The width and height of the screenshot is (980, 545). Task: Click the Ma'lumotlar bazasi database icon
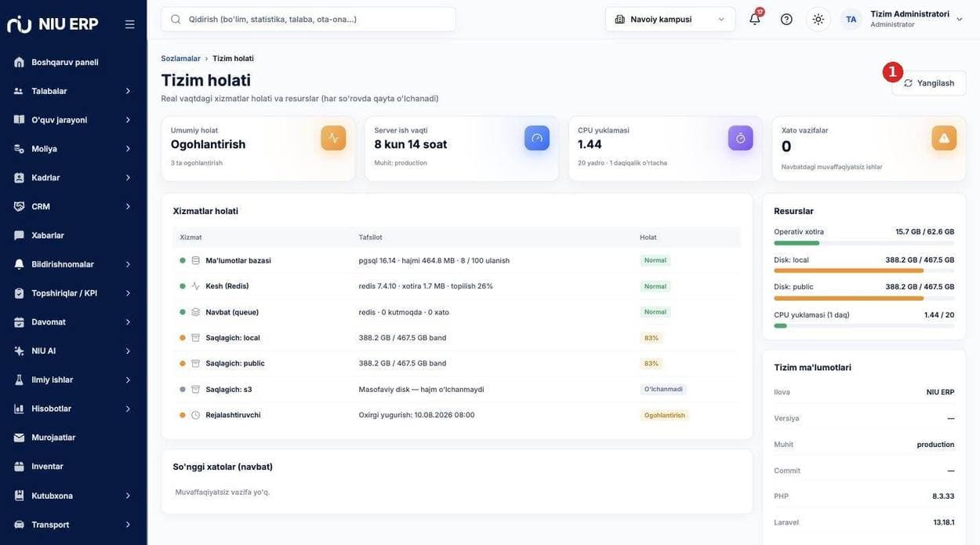tap(196, 260)
